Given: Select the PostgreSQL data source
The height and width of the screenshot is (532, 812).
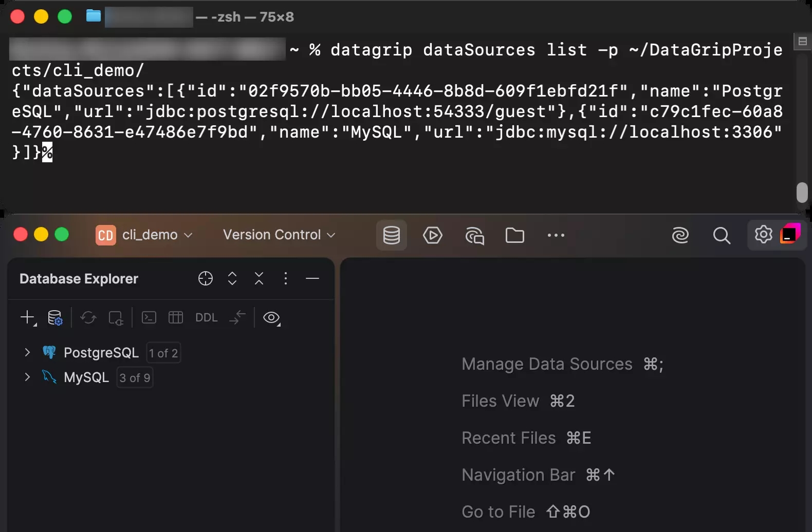Looking at the screenshot, I should 101,353.
